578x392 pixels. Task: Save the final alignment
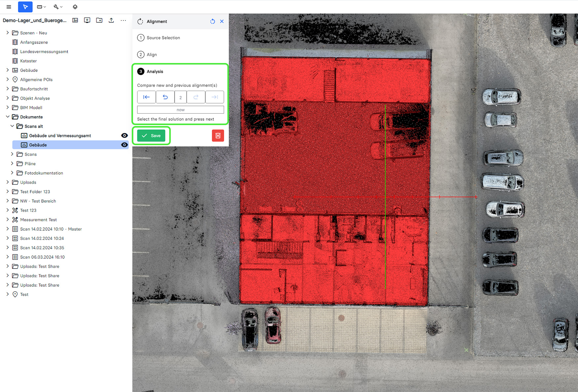pyautogui.click(x=151, y=136)
